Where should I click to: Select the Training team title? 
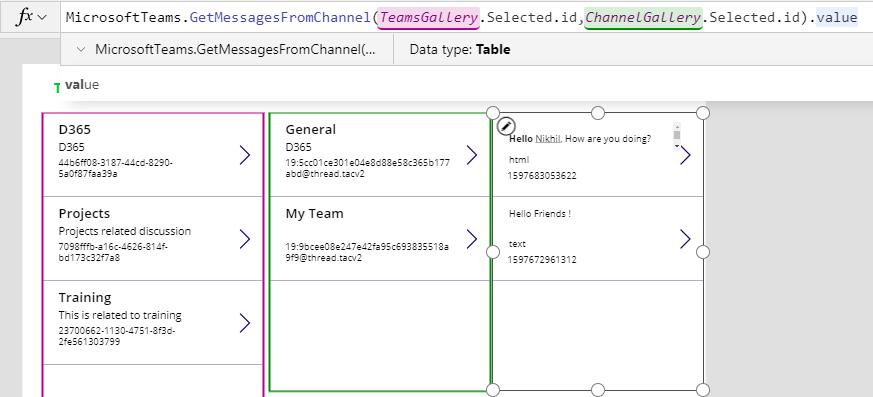point(85,297)
